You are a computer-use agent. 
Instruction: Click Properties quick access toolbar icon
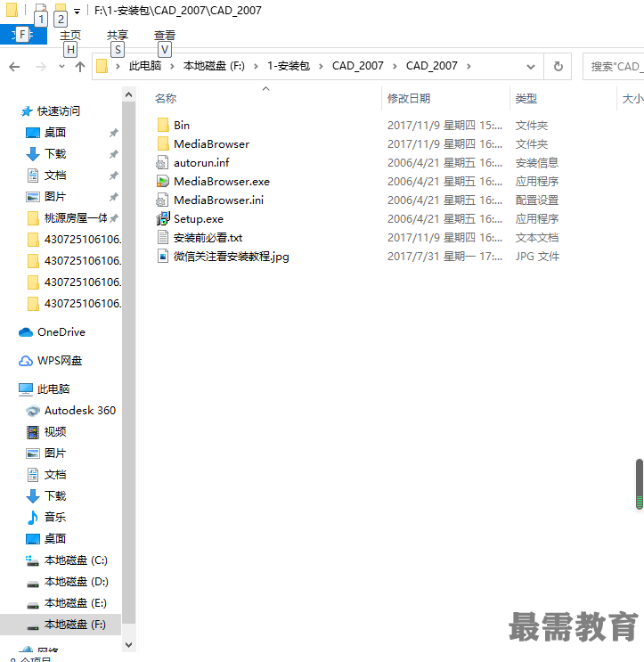pos(40,9)
